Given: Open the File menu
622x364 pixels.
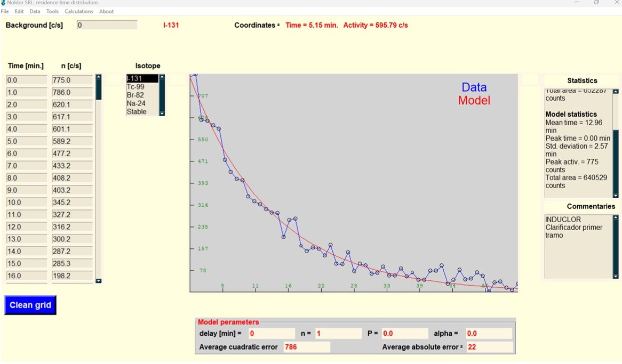Looking at the screenshot, I should pos(5,12).
